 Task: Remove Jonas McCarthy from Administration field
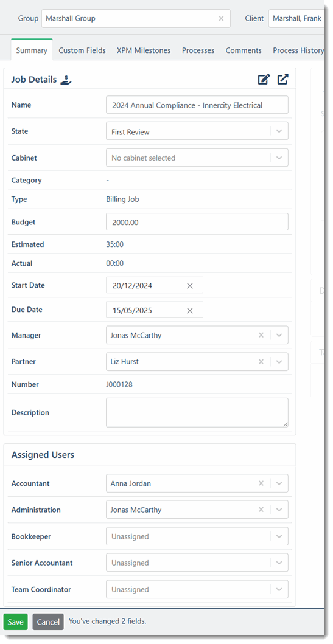261,510
